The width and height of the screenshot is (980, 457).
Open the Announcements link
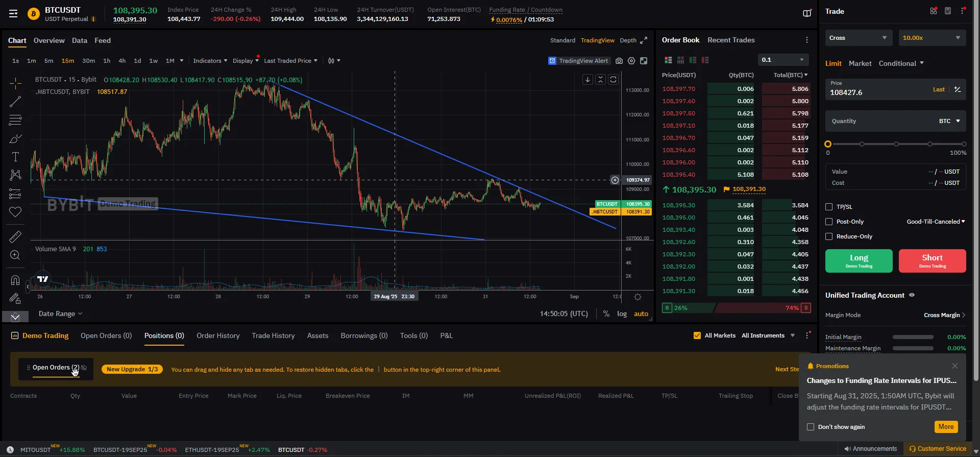pos(870,449)
